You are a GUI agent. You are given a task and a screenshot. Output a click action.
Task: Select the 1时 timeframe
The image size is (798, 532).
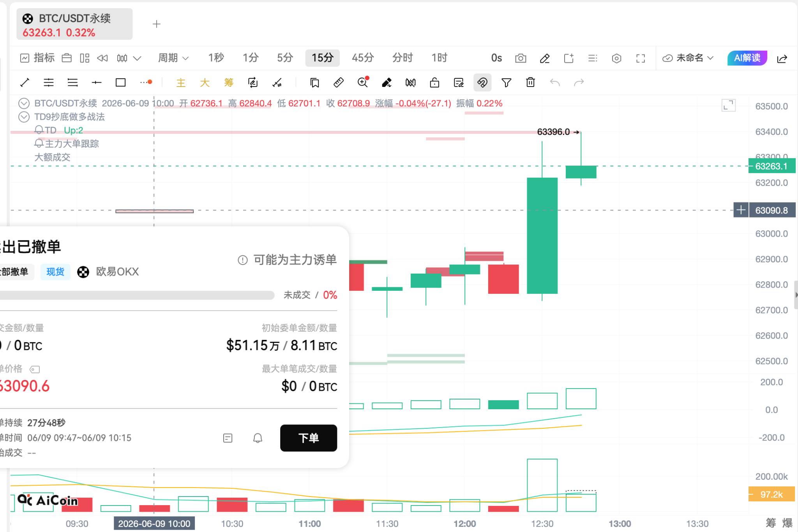(439, 58)
